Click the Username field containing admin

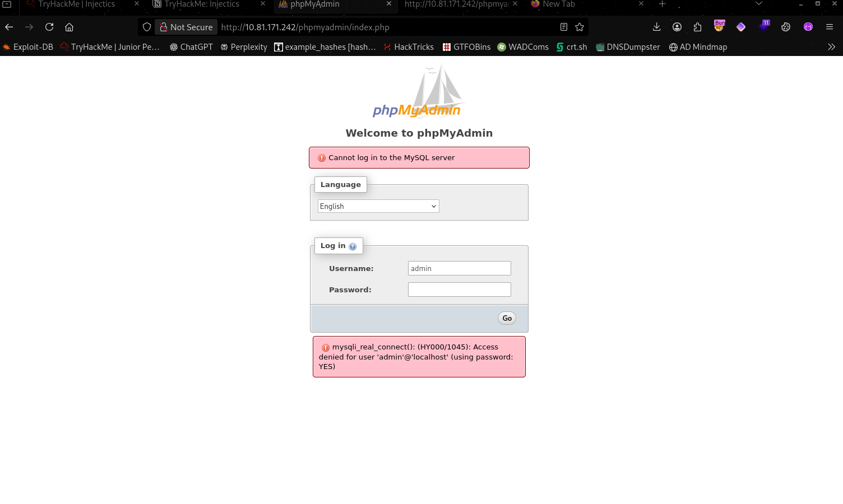point(459,268)
